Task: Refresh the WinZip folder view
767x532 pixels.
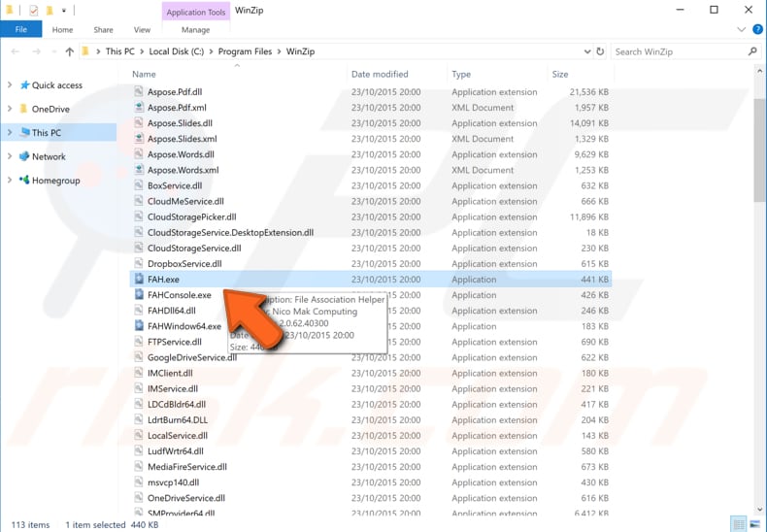Action: (x=600, y=51)
